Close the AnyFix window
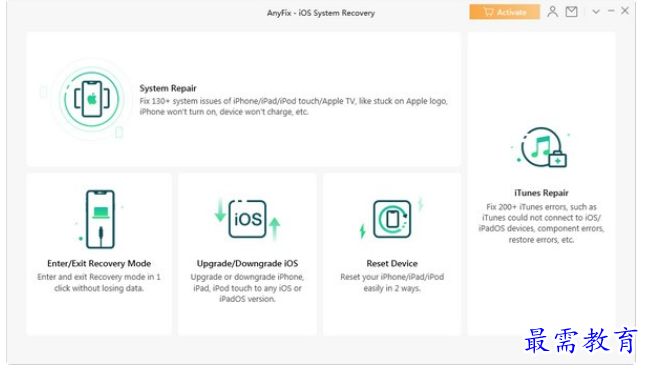 [625, 11]
